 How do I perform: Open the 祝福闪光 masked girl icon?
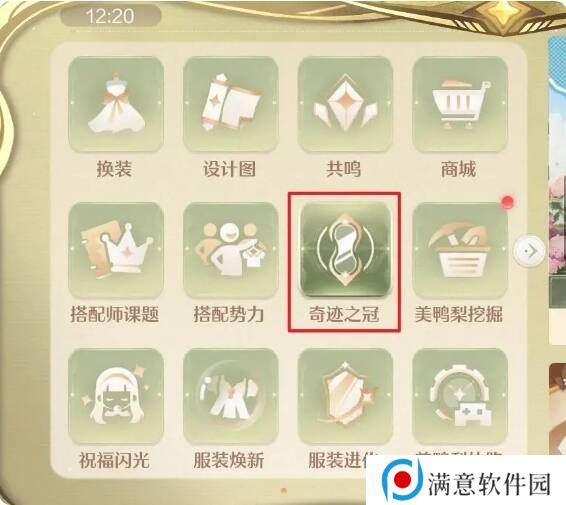click(116, 396)
